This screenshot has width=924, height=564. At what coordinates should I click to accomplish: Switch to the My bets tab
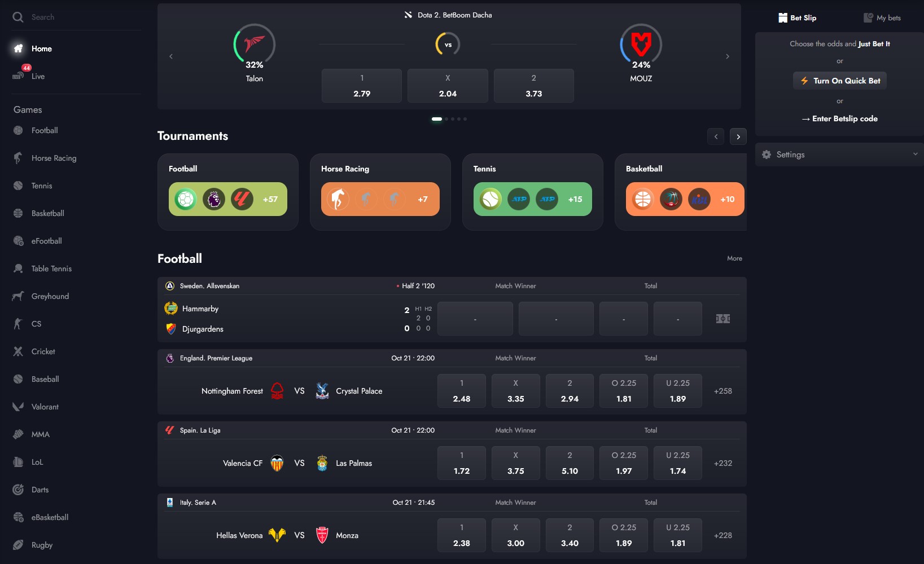click(882, 18)
